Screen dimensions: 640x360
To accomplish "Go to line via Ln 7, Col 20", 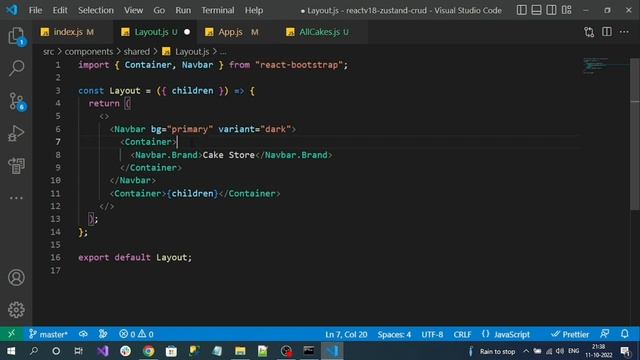I will [346, 334].
